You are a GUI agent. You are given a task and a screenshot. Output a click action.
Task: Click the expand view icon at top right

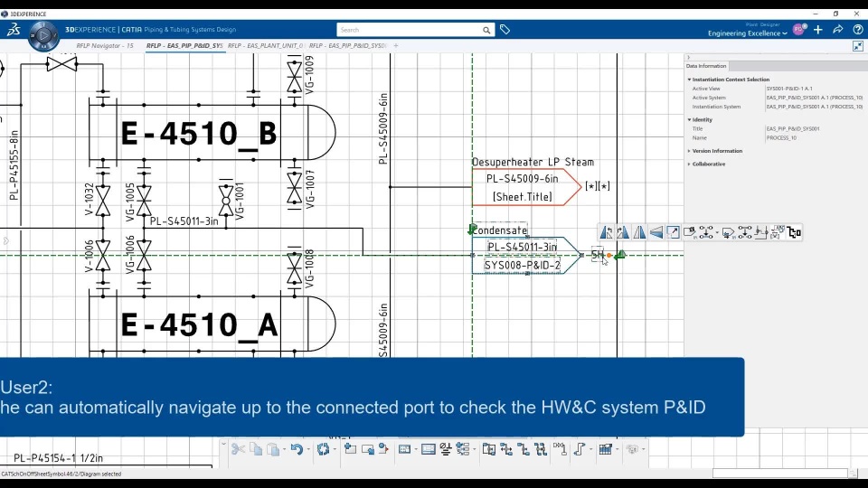click(858, 46)
